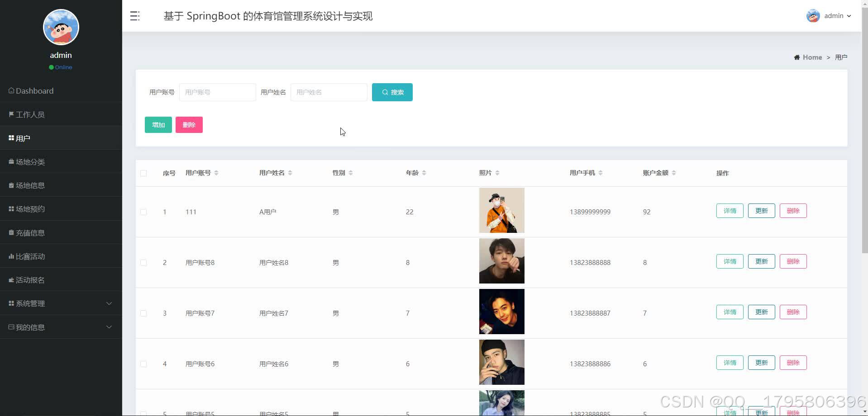Click 详情 for 用户账号6
This screenshot has width=868, height=416.
point(730,363)
